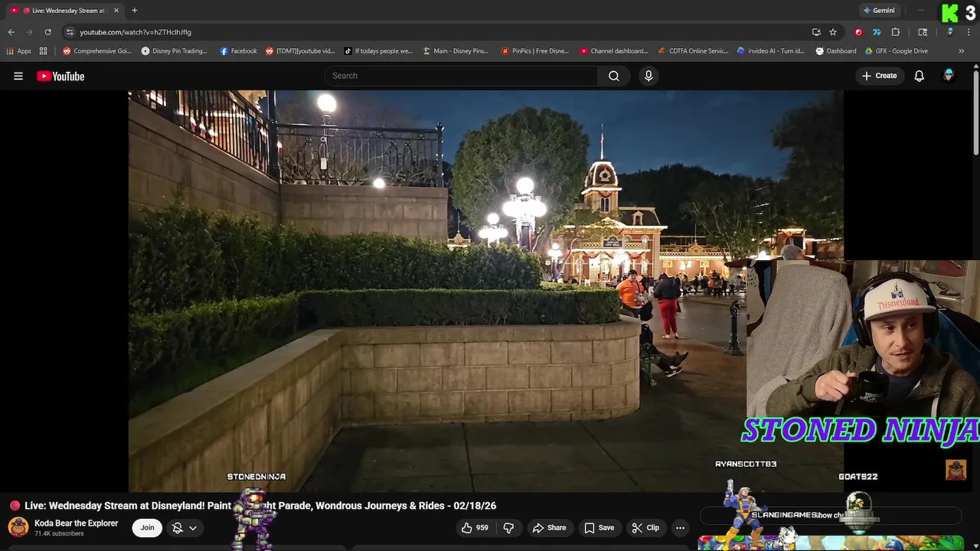The width and height of the screenshot is (980, 551).
Task: Open Gemini in the browser title bar
Action: tap(878, 11)
